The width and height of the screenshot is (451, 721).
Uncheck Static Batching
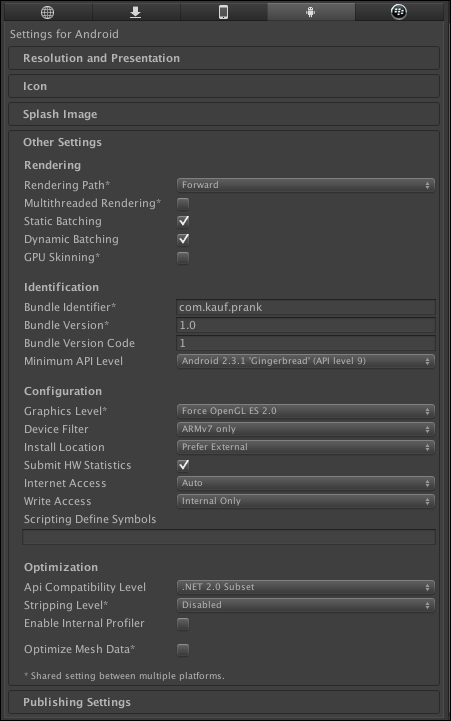183,221
